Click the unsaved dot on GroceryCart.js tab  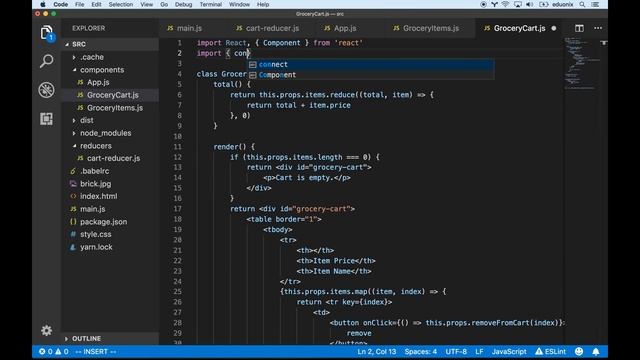click(554, 28)
